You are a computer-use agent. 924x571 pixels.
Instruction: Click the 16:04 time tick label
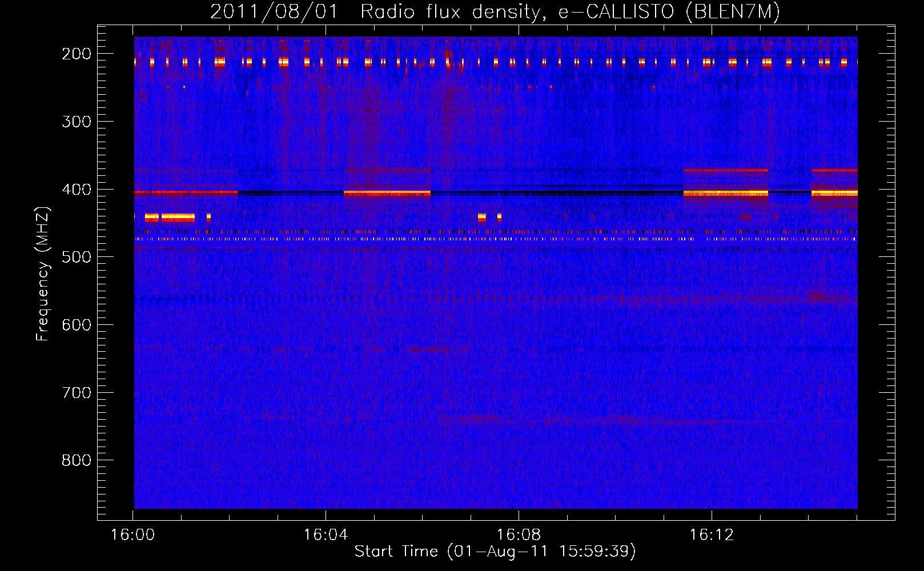point(326,535)
